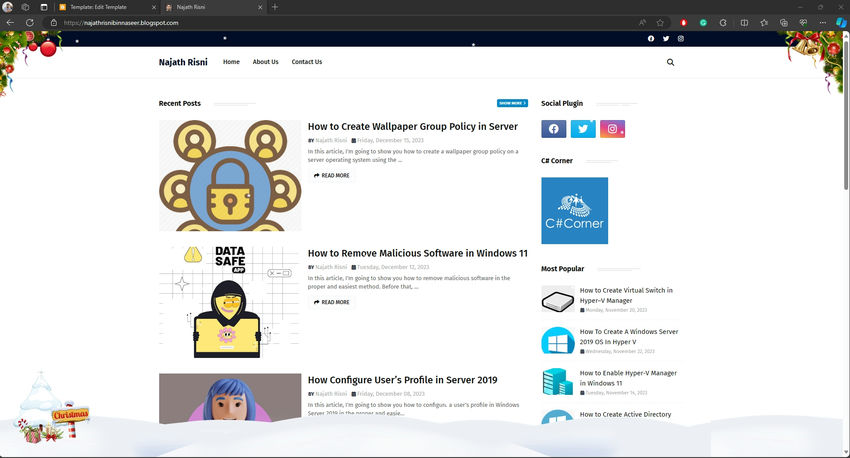Open the red extension icon
Viewport: 850px width, 458px height.
click(684, 23)
